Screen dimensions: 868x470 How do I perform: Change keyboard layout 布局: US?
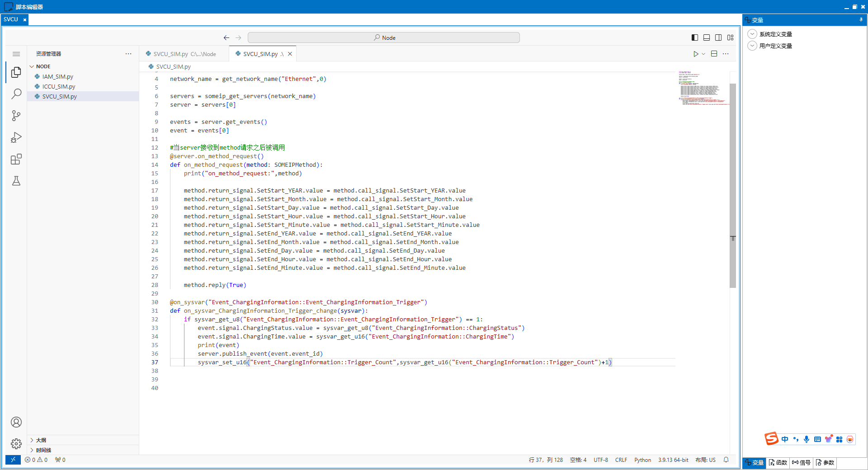(705, 460)
